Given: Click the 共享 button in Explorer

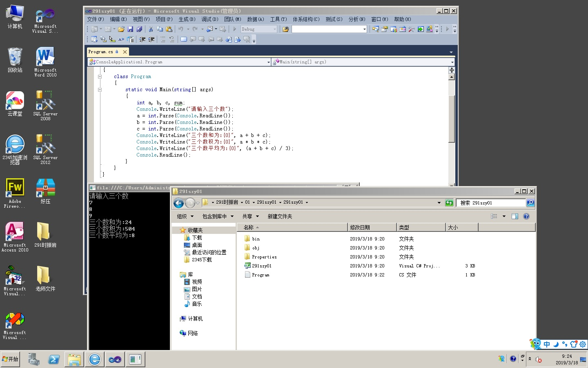Looking at the screenshot, I should coord(250,216).
